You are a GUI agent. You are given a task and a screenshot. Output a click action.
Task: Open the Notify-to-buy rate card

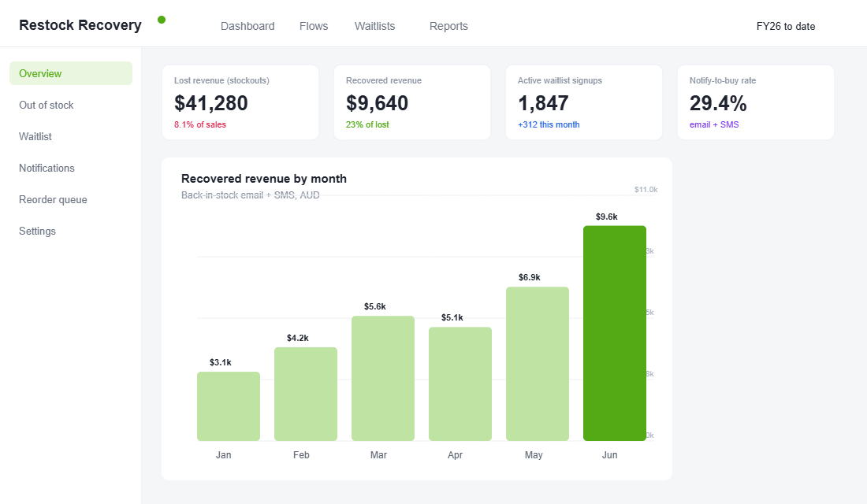pyautogui.click(x=756, y=102)
